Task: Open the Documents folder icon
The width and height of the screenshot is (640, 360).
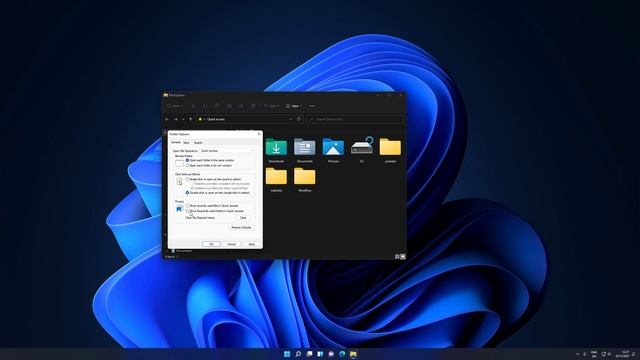Action: (x=305, y=147)
